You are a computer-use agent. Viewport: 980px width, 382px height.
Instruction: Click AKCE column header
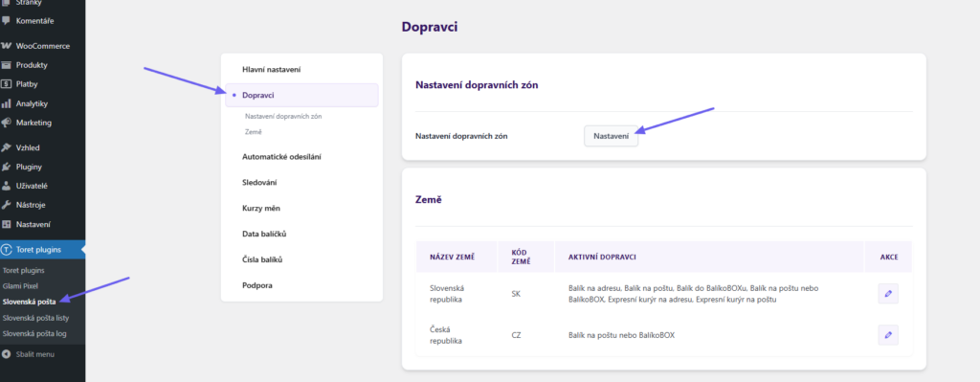(x=888, y=257)
